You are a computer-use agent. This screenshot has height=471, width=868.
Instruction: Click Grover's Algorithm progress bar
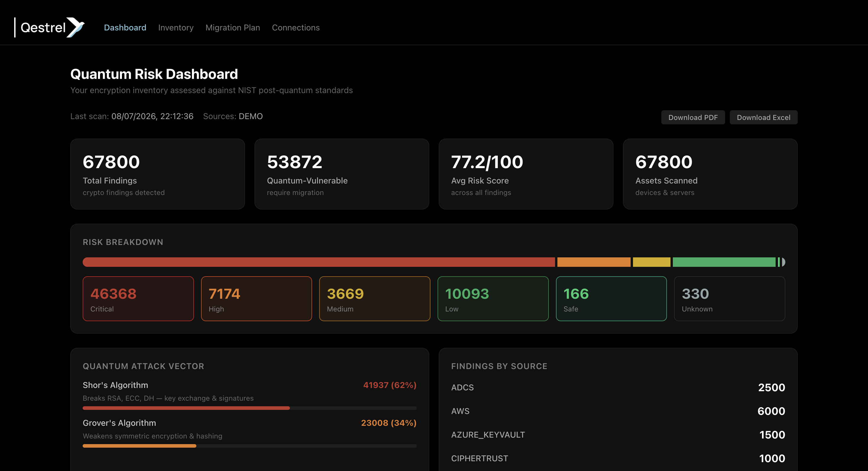tap(250, 446)
